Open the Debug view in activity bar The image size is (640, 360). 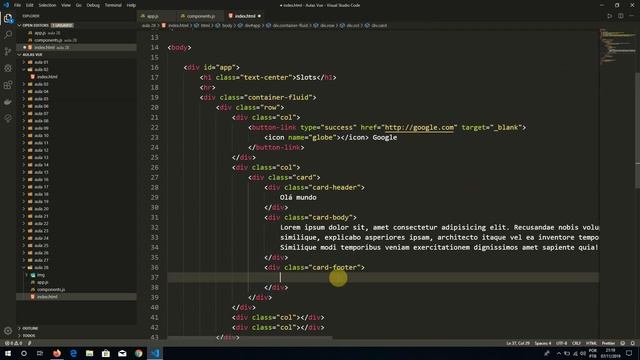pos(8,68)
